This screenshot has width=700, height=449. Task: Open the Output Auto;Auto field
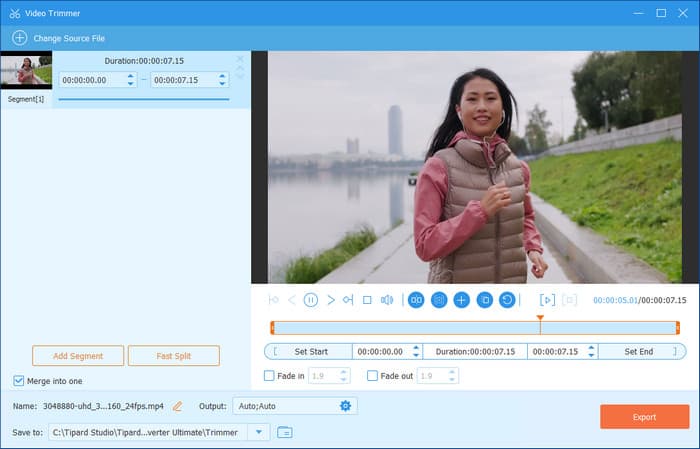(x=295, y=406)
